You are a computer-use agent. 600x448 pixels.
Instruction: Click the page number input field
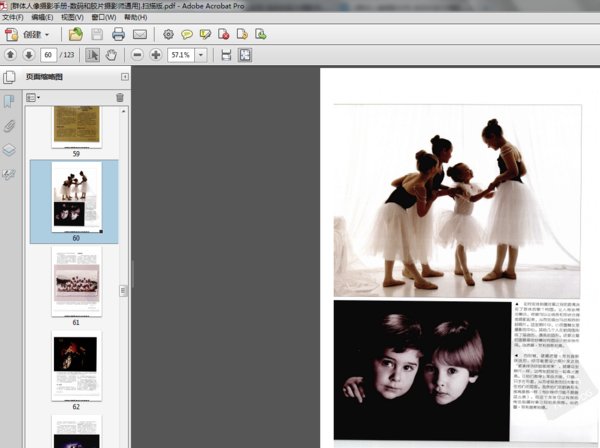[x=48, y=54]
